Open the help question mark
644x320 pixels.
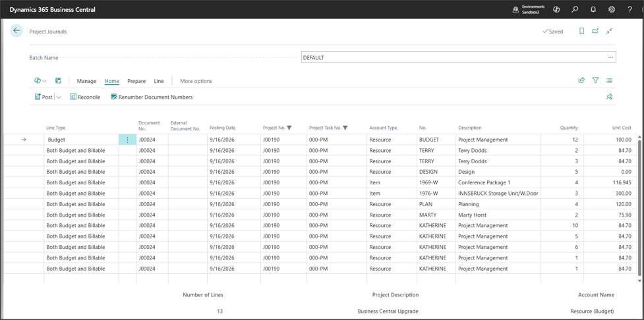pos(629,9)
